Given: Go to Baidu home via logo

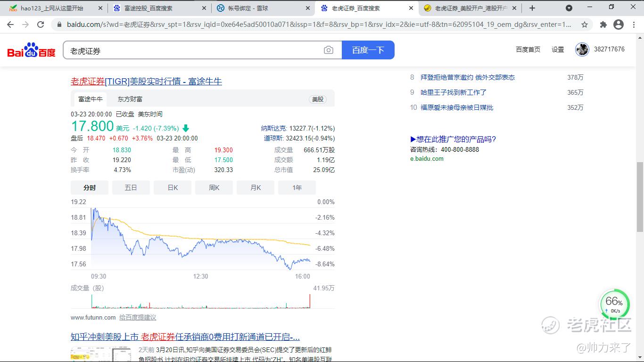Looking at the screenshot, I should (32, 50).
